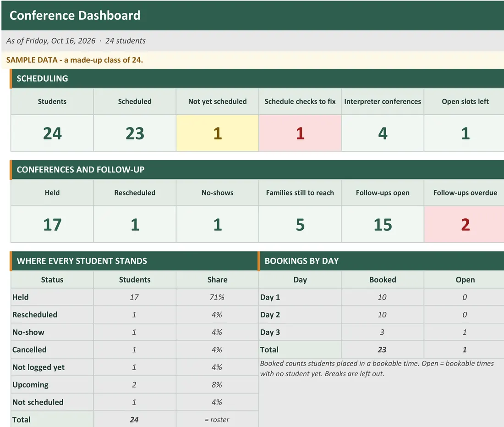Click the Follow-ups open label
This screenshot has width=504, height=427.
pyautogui.click(x=383, y=193)
